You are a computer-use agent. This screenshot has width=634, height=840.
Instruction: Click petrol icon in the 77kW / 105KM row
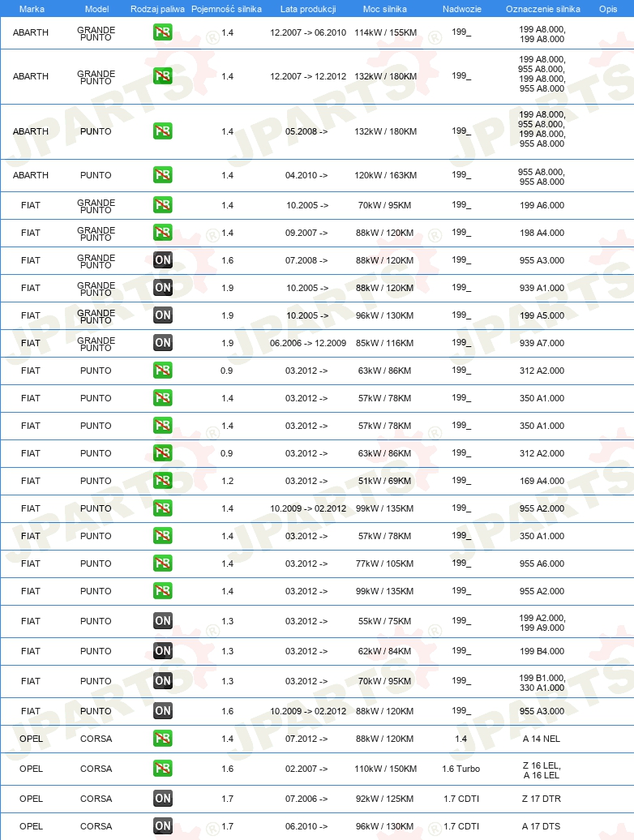163,563
